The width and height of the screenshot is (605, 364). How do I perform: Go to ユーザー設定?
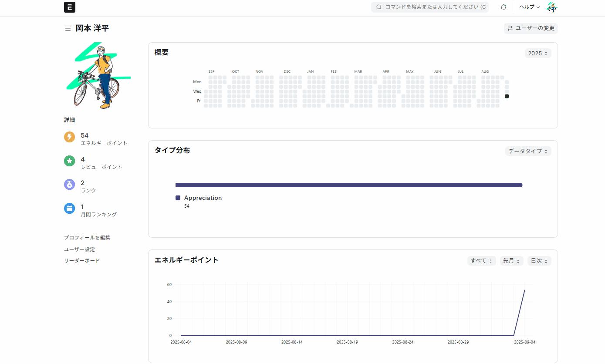[79, 249]
